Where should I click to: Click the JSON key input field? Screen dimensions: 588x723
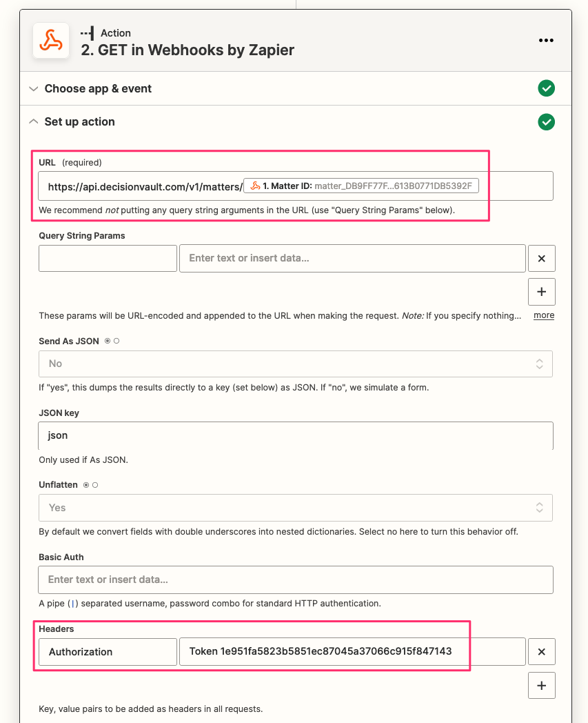pyautogui.click(x=295, y=436)
